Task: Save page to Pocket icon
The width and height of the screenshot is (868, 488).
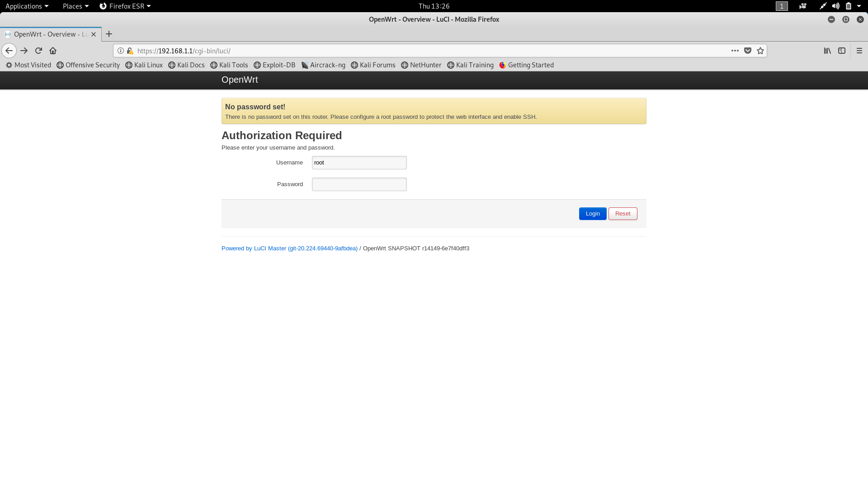Action: coord(748,51)
